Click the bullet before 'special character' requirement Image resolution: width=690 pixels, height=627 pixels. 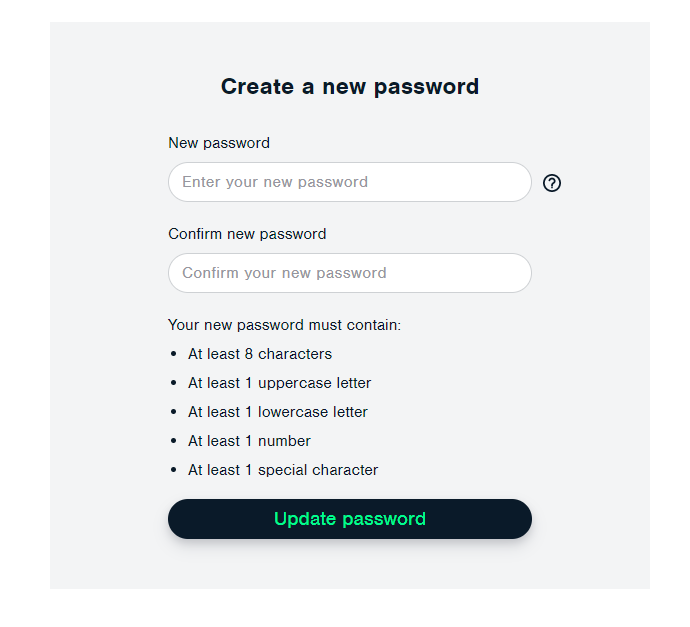click(173, 471)
